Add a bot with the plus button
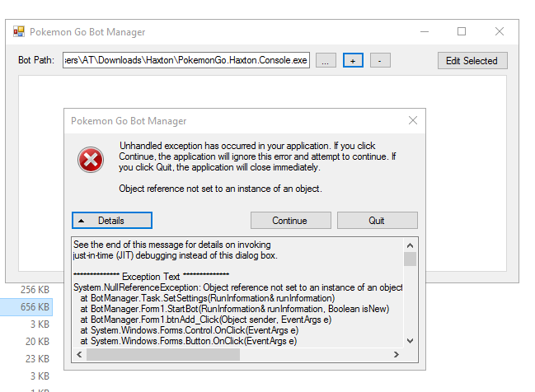 tap(353, 61)
